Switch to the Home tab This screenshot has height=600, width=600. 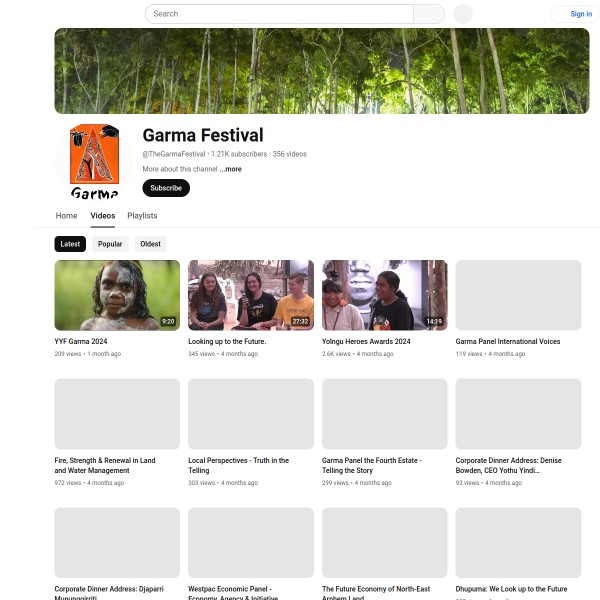coord(67,216)
